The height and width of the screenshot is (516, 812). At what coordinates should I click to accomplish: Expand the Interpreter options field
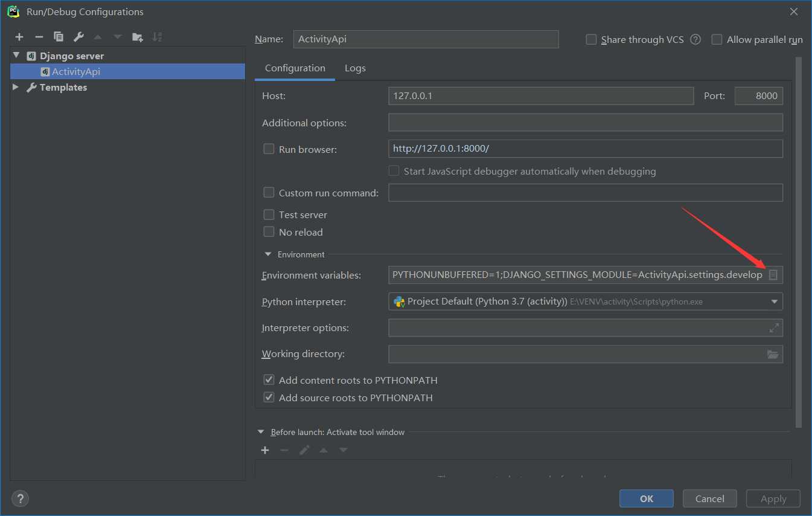point(774,327)
